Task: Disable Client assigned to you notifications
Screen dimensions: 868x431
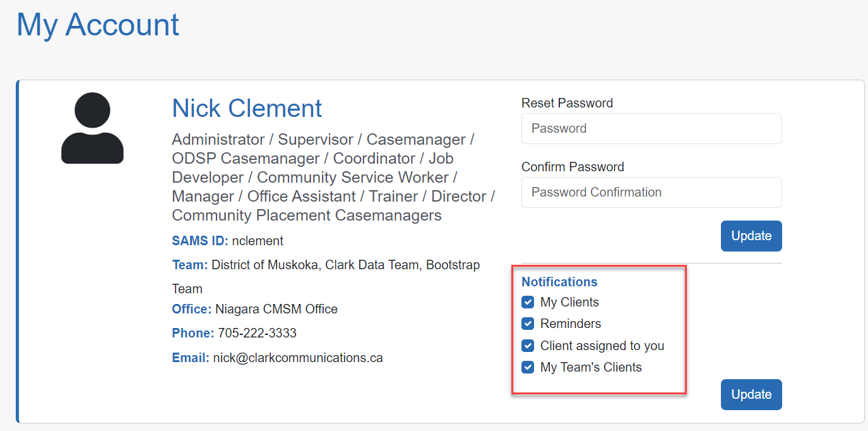Action: pyautogui.click(x=528, y=346)
